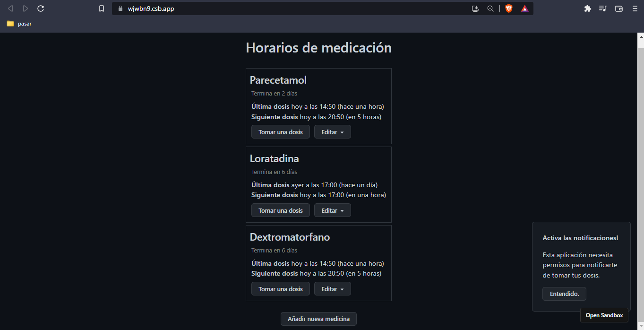Screen dimensions: 644x330
Task: Expand Editar options for Loratadina
Action: pyautogui.click(x=332, y=210)
